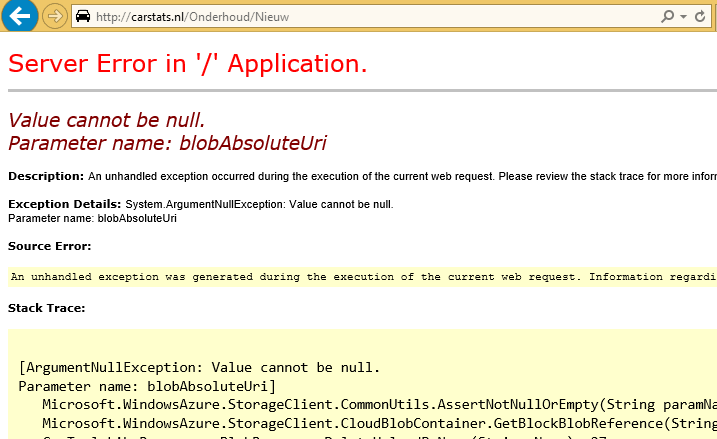Click the address bar URL carstats.nl/Onderhoud/Nieuw
The height and width of the screenshot is (439, 717).
(193, 17)
